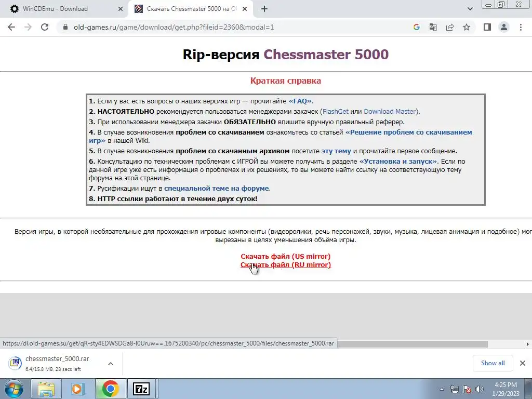Click Скачать файл (RU mirror) link
Viewport: 532px width, 399px height.
pyautogui.click(x=285, y=264)
